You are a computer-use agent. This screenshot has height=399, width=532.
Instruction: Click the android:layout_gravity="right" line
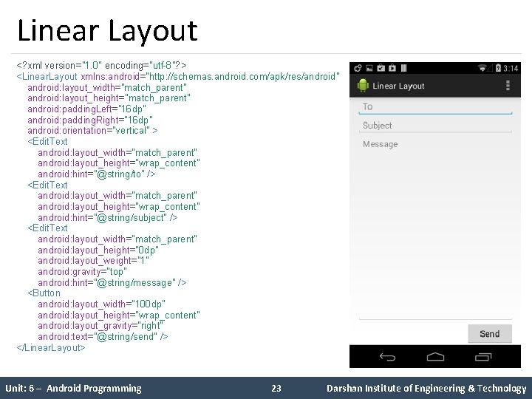point(100,326)
